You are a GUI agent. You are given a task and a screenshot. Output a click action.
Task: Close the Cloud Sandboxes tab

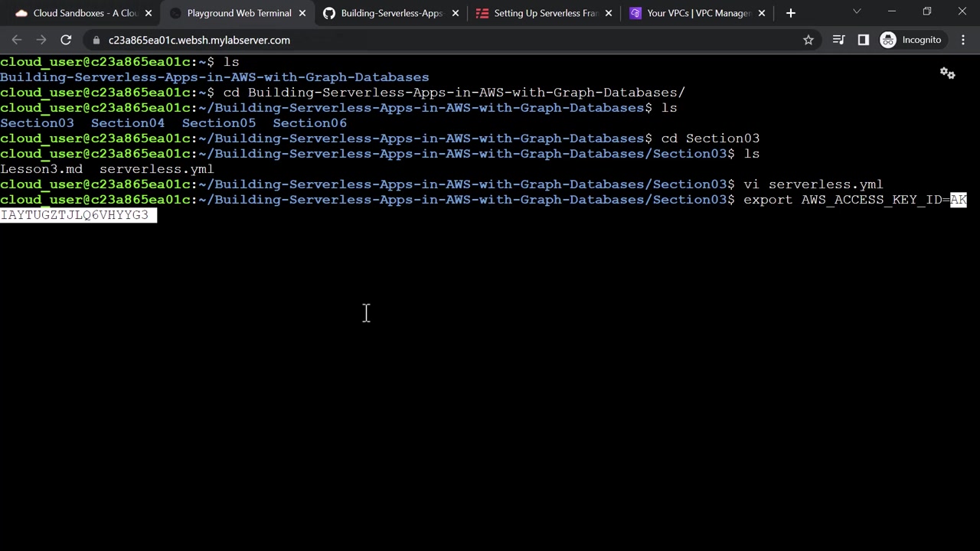(149, 13)
